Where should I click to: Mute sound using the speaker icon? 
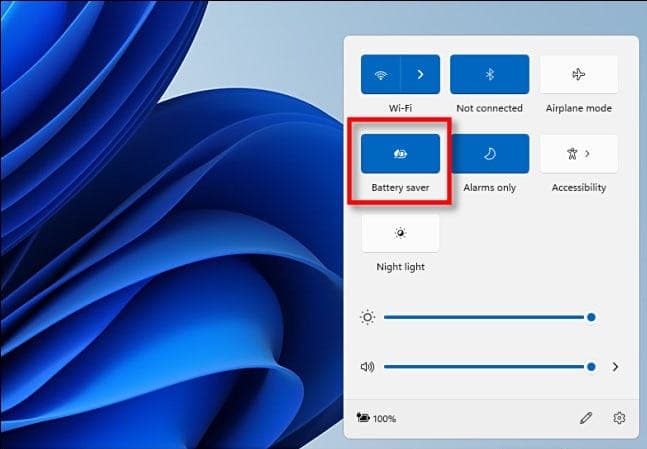[367, 366]
